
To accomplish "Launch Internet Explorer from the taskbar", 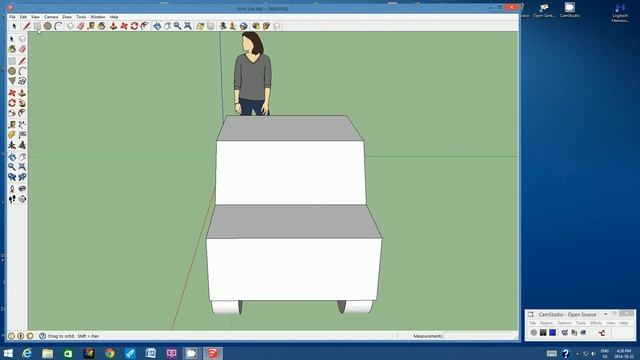I will [27, 353].
